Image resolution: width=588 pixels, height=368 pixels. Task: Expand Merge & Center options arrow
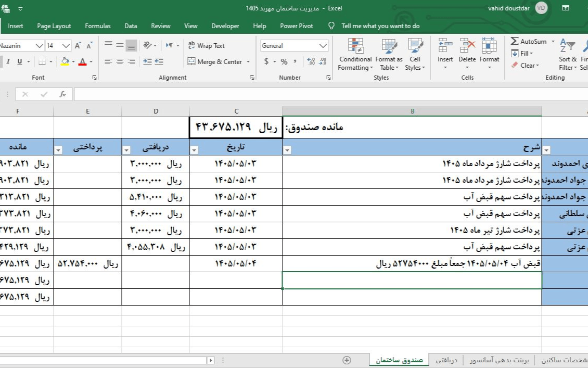(248, 61)
